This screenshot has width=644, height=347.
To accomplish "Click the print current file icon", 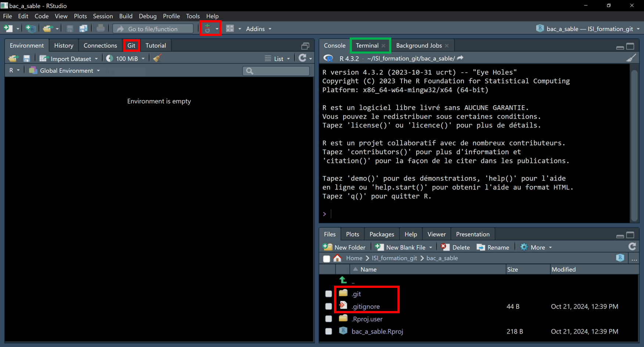I will (x=100, y=29).
